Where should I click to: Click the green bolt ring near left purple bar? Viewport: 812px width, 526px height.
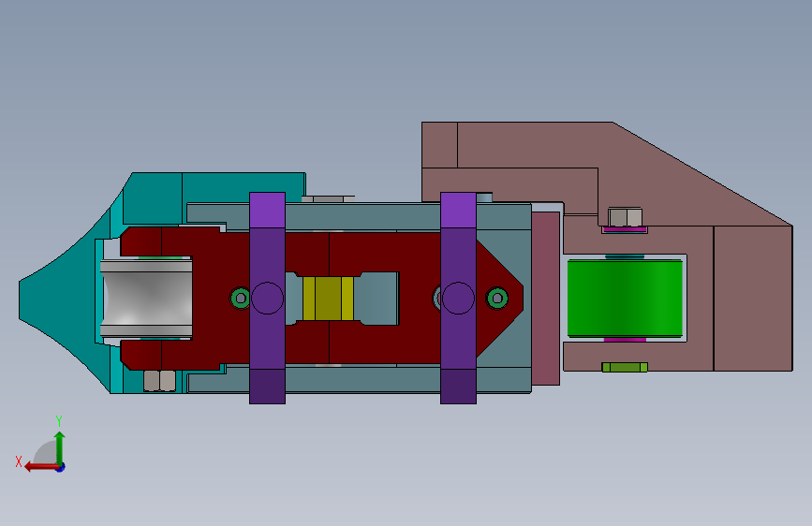click(240, 299)
